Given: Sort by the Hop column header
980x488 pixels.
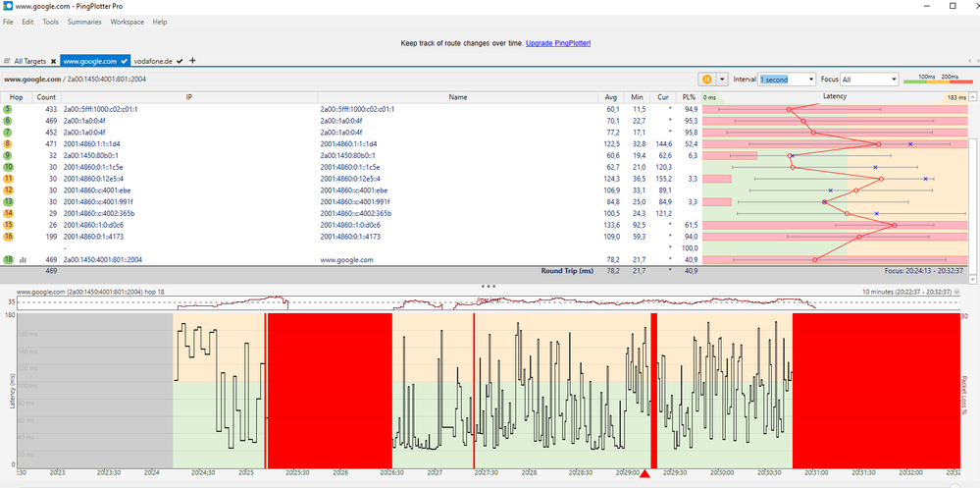Looking at the screenshot, I should point(17,97).
